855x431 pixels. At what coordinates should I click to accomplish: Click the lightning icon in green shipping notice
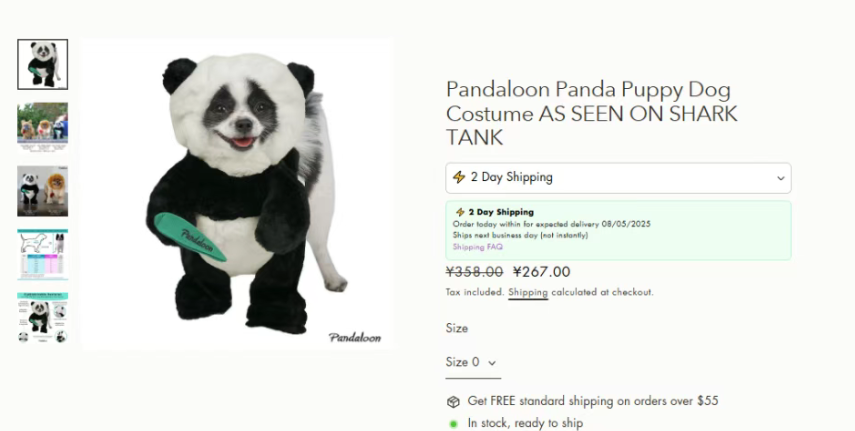click(460, 212)
